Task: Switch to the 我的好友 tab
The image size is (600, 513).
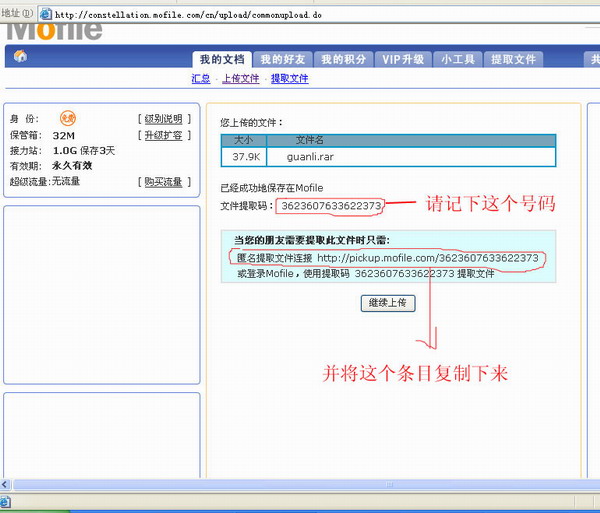Action: [283, 59]
